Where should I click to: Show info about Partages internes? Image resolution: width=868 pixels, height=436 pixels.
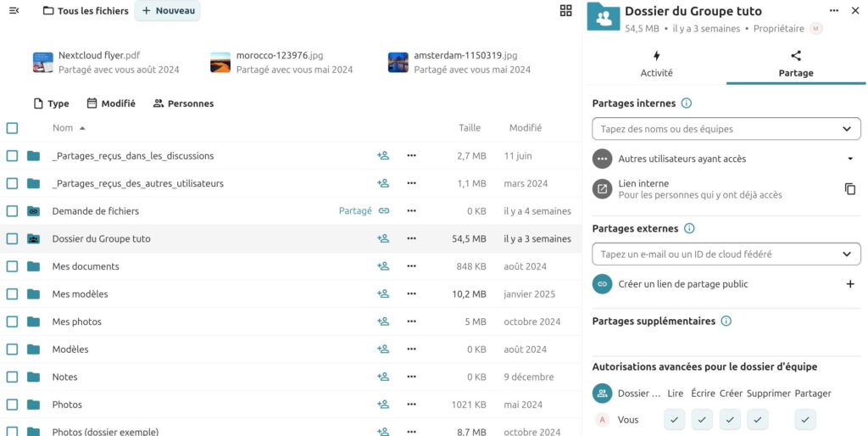pos(687,103)
